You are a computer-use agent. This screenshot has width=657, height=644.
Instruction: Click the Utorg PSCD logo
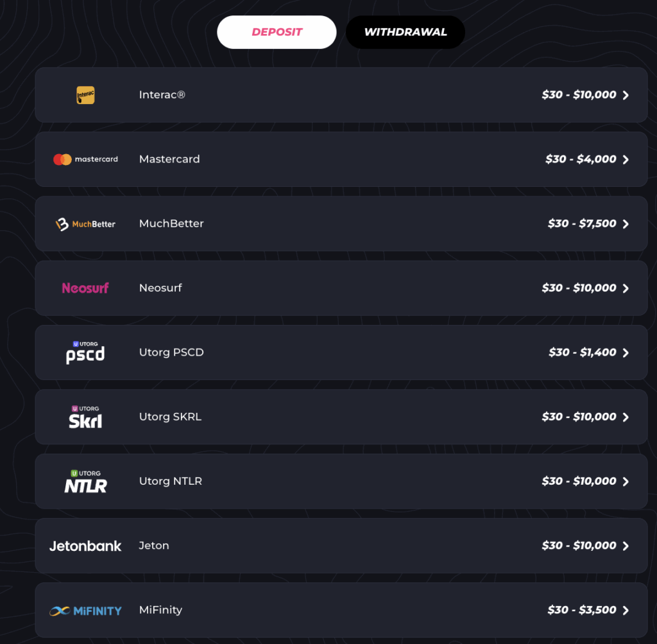[85, 352]
